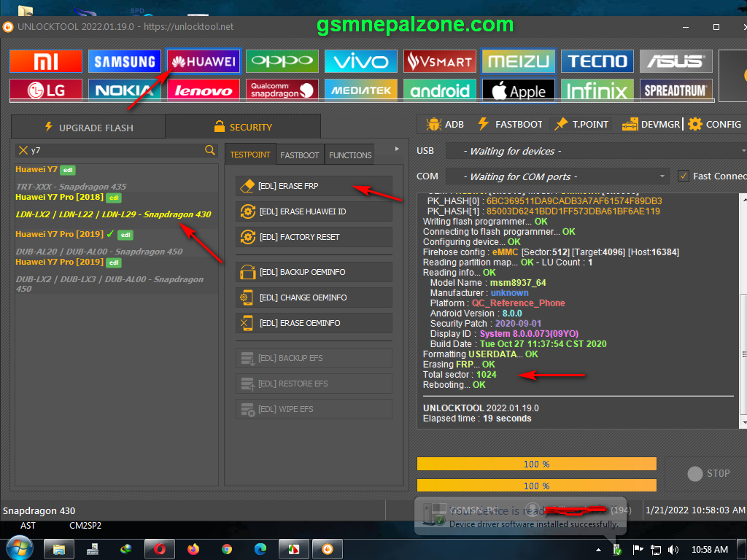This screenshot has width=747, height=560.
Task: Open the CONFIG settings
Action: (715, 124)
